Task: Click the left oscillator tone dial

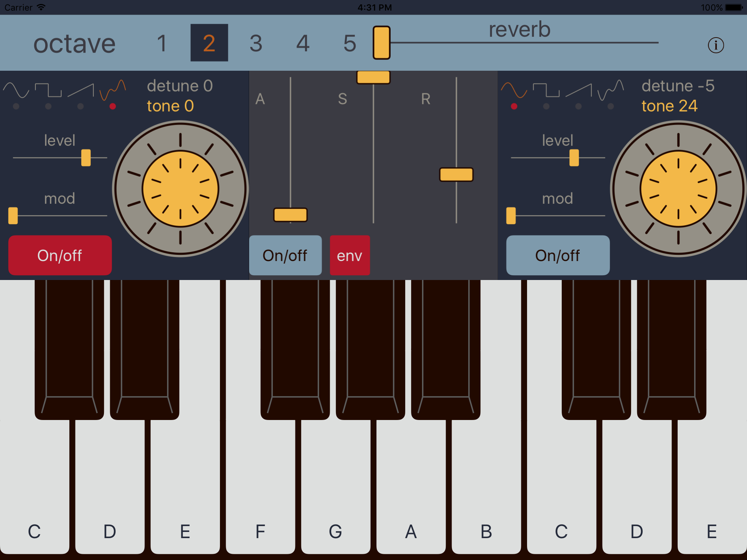Action: pyautogui.click(x=180, y=189)
